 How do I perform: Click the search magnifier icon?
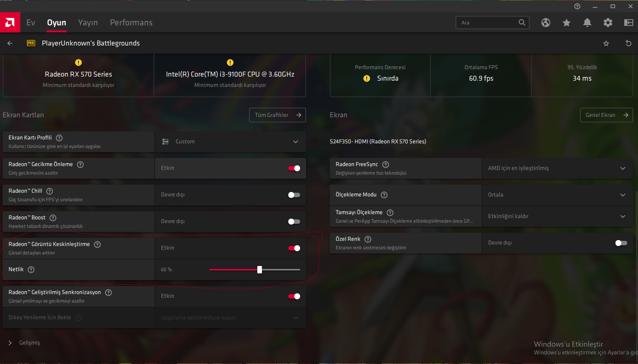(x=522, y=23)
